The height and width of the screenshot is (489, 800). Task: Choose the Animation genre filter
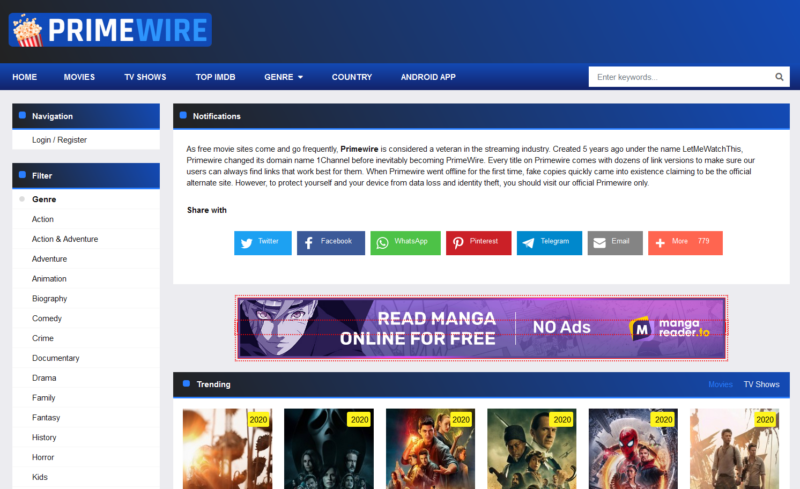pyautogui.click(x=49, y=279)
